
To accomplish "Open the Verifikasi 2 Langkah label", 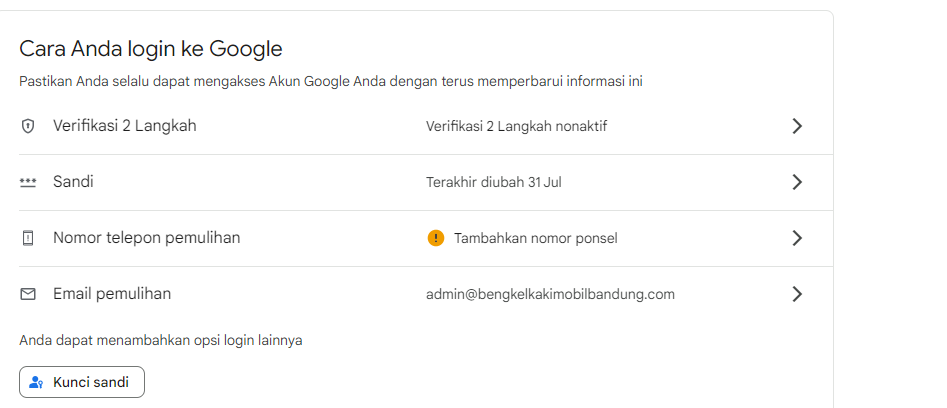I will point(124,126).
